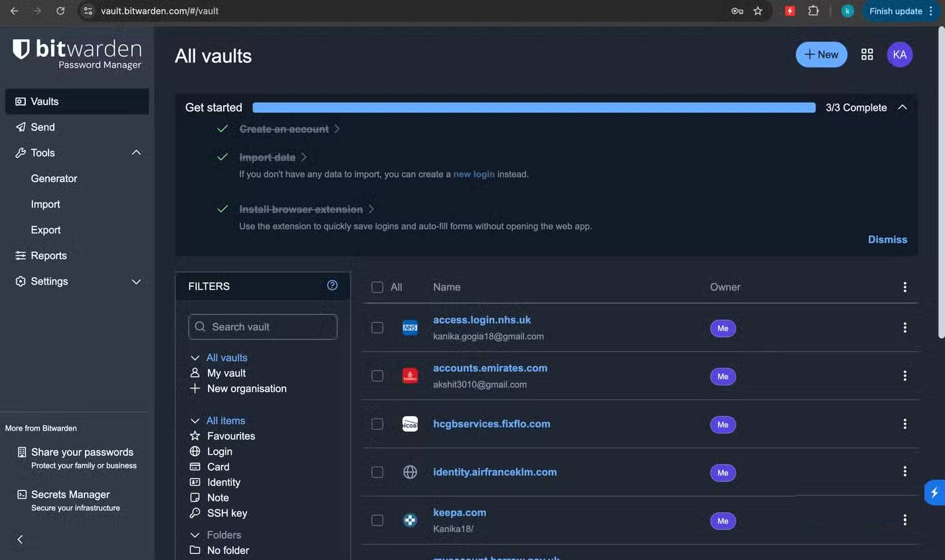This screenshot has width=945, height=560.
Task: Click the New button
Action: [x=821, y=54]
